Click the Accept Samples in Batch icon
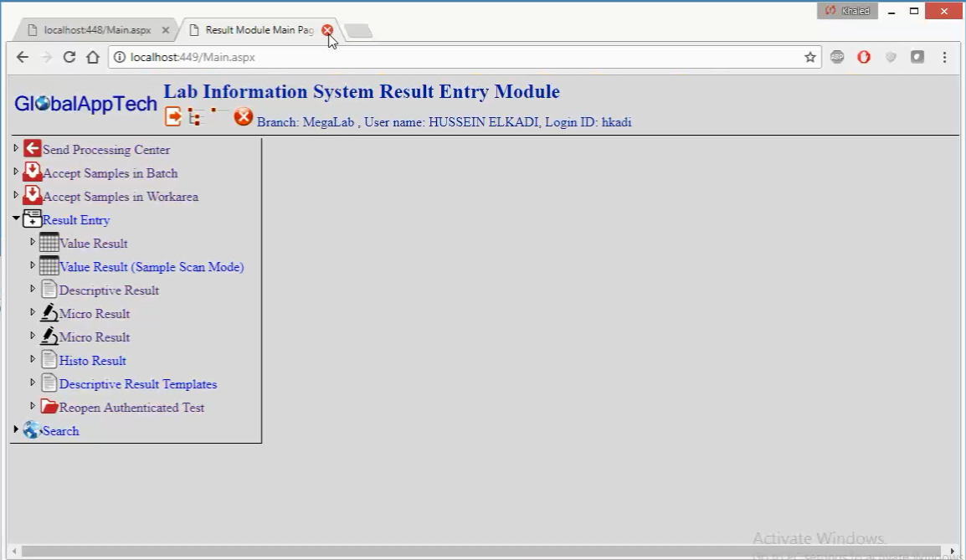966x560 pixels. point(32,172)
